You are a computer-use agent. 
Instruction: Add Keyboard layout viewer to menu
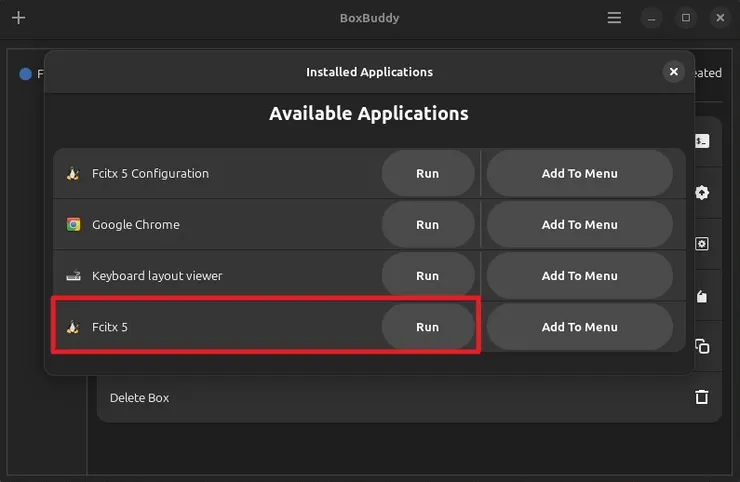coord(579,276)
